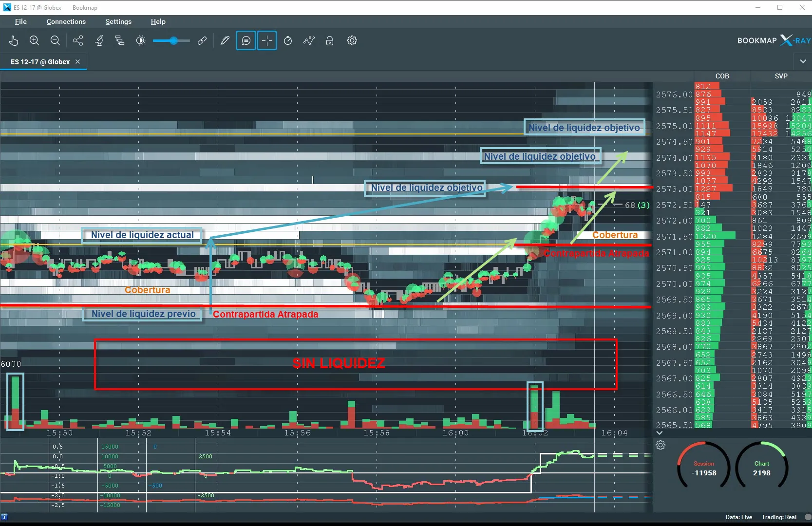The width and height of the screenshot is (812, 526).
Task: Click the zoom out magnifier icon
Action: pyautogui.click(x=55, y=41)
